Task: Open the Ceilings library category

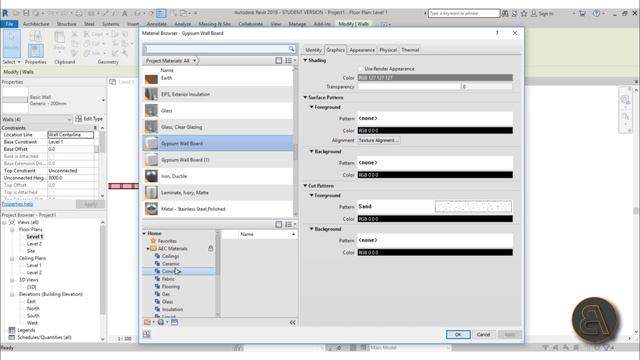Action: [170, 256]
